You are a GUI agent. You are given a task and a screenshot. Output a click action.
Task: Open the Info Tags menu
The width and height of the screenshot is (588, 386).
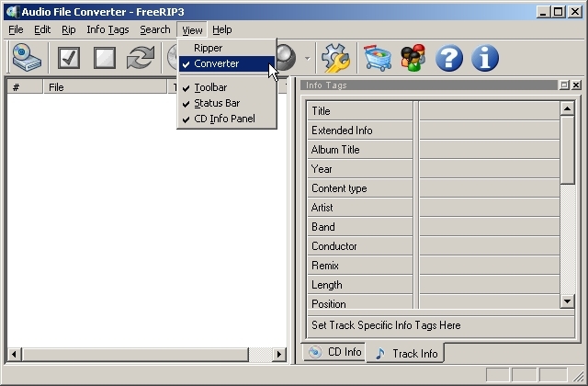point(107,29)
